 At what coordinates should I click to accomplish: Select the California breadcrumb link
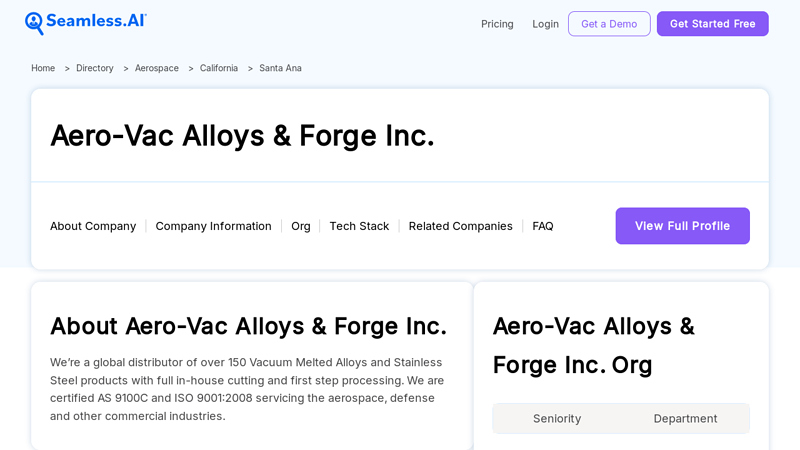click(x=219, y=68)
